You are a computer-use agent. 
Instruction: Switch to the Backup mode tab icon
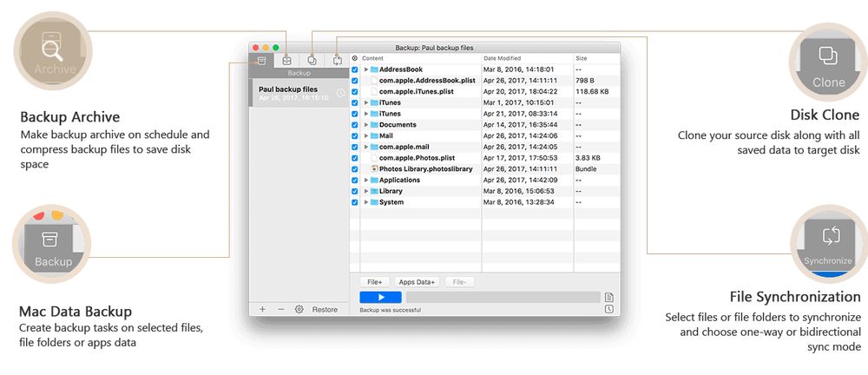[x=262, y=61]
